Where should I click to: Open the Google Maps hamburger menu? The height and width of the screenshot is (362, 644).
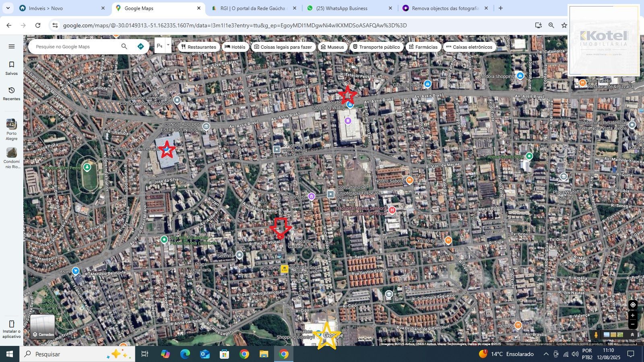12,46
